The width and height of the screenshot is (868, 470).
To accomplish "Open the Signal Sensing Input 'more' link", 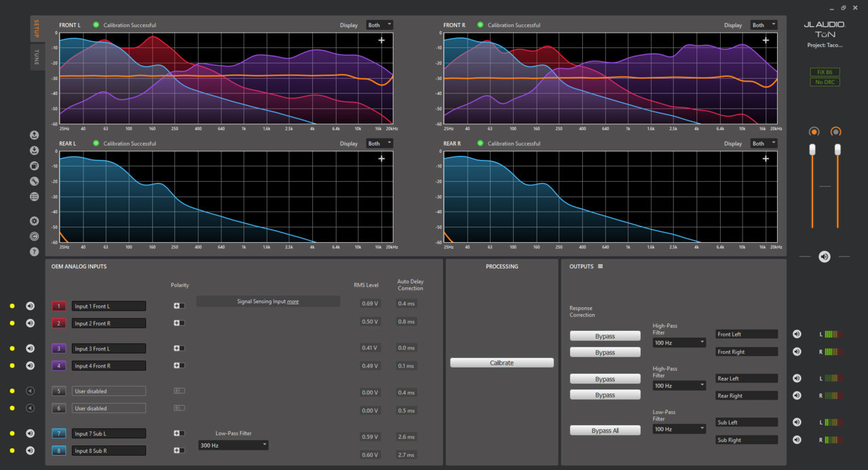I will [293, 301].
